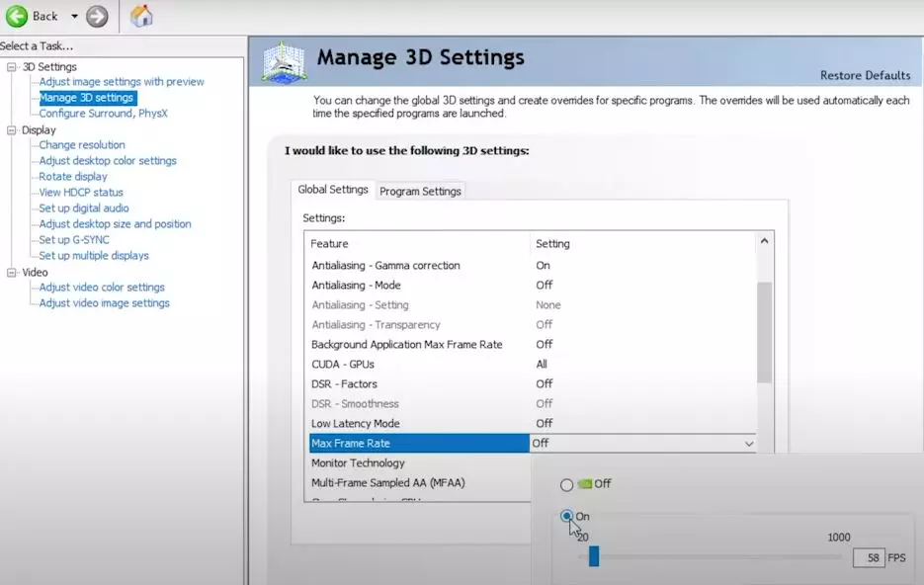Select the On radio button for Max Frame Rate

566,516
